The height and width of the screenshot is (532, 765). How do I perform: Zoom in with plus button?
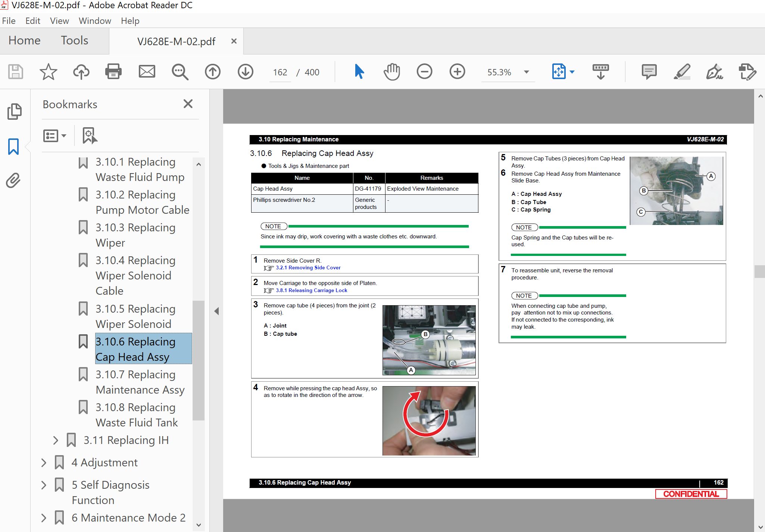click(458, 72)
